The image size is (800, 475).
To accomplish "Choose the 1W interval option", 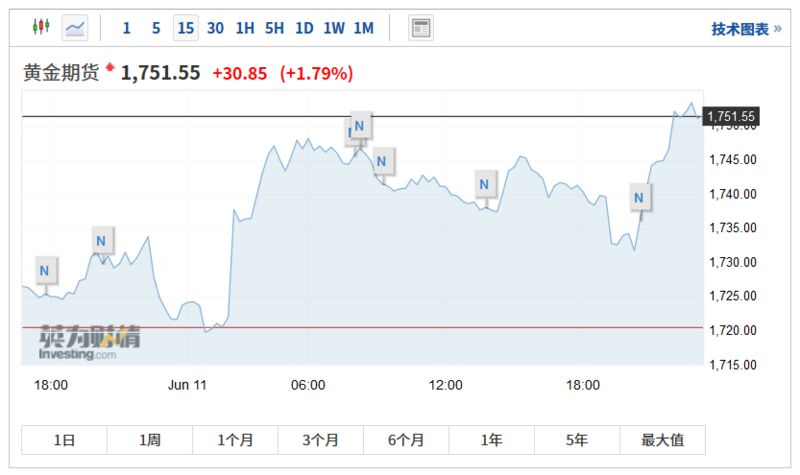I will (334, 28).
